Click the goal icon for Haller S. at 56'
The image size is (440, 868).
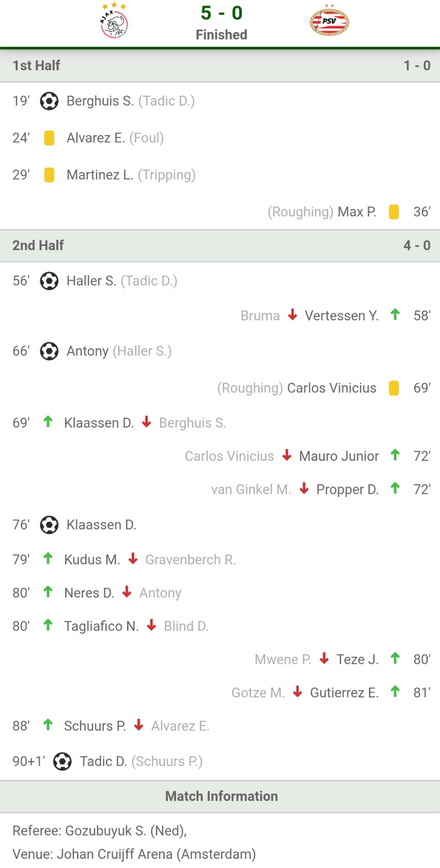click(49, 281)
